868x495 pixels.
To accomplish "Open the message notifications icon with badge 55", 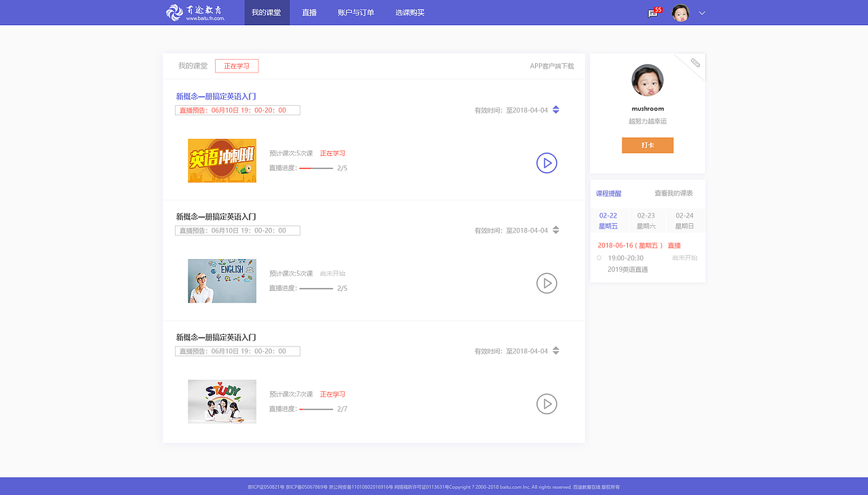I will (x=652, y=12).
